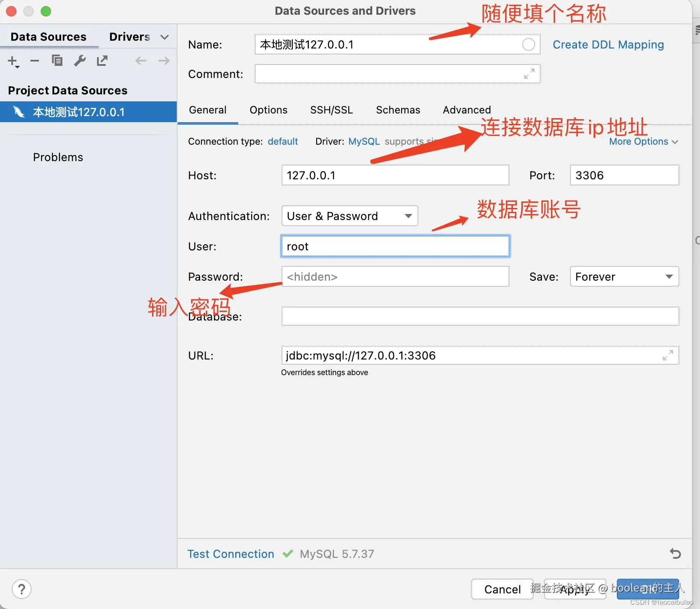Go back with left arrow icon

point(141,61)
